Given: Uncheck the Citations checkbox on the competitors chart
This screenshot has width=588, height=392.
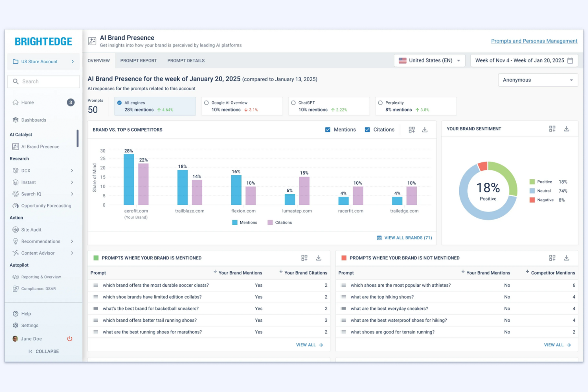Looking at the screenshot, I should coord(367,129).
